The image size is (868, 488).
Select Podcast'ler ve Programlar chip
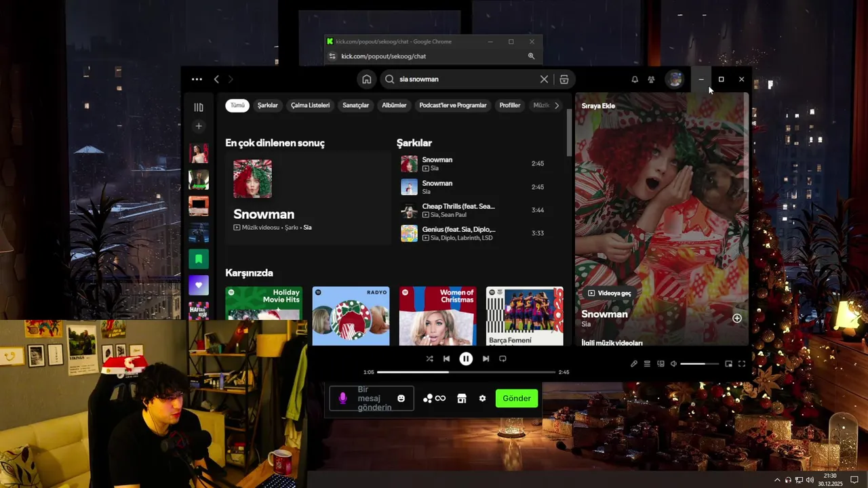click(x=453, y=105)
